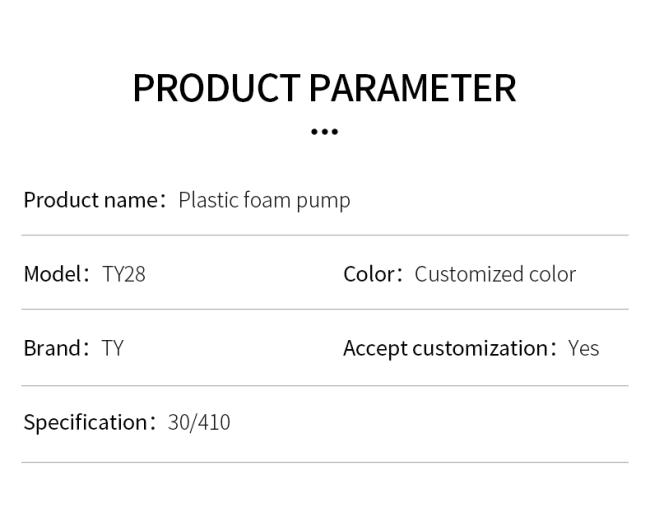Click the Plastic foam pump value

click(264, 201)
